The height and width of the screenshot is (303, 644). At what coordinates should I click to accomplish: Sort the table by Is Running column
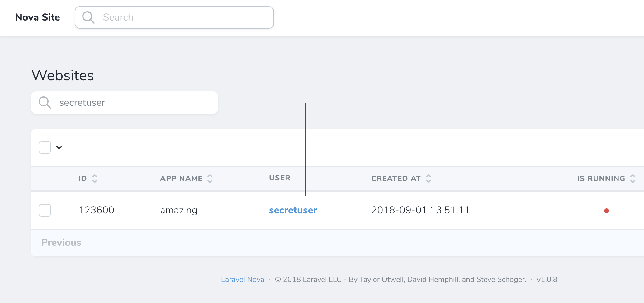click(x=633, y=178)
